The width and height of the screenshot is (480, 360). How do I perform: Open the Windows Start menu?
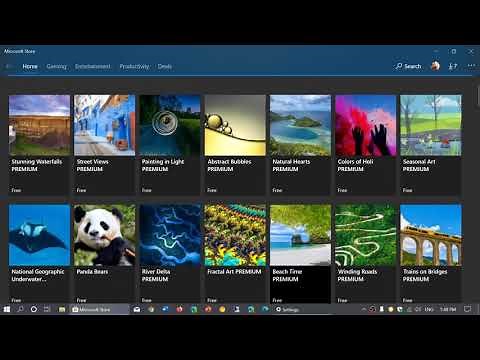[7, 309]
